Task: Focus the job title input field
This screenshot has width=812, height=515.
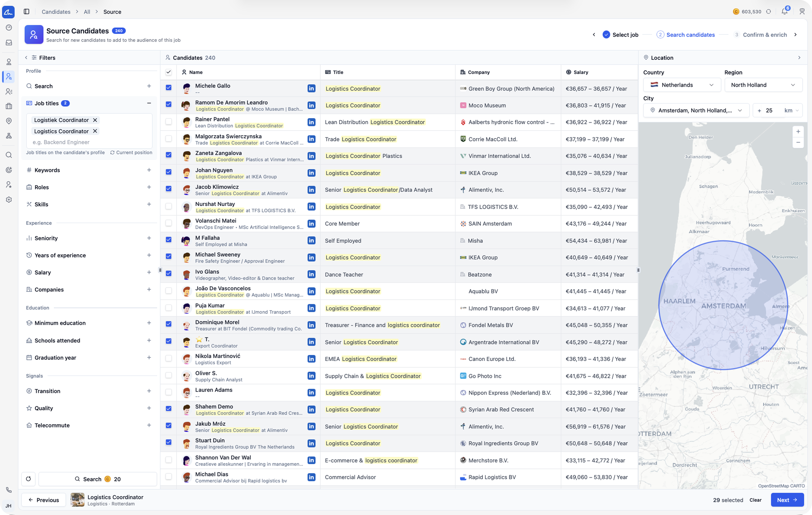Action: [x=89, y=142]
